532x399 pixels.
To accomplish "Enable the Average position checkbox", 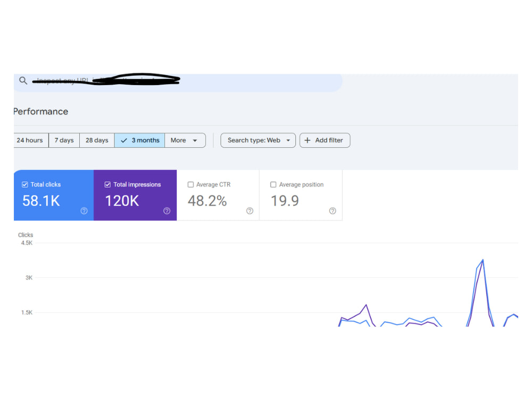I will pyautogui.click(x=273, y=185).
